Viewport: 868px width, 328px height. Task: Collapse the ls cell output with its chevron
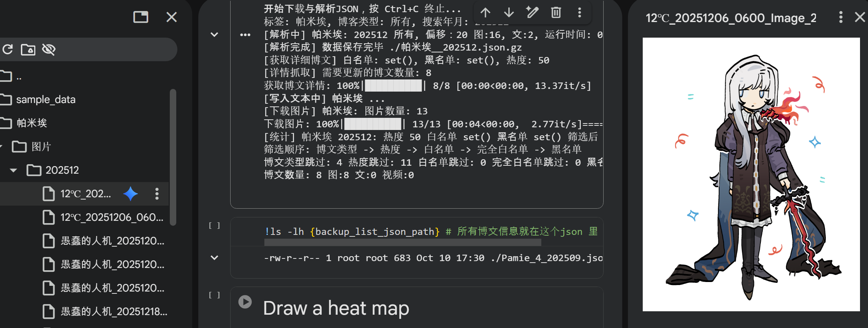[x=214, y=258]
